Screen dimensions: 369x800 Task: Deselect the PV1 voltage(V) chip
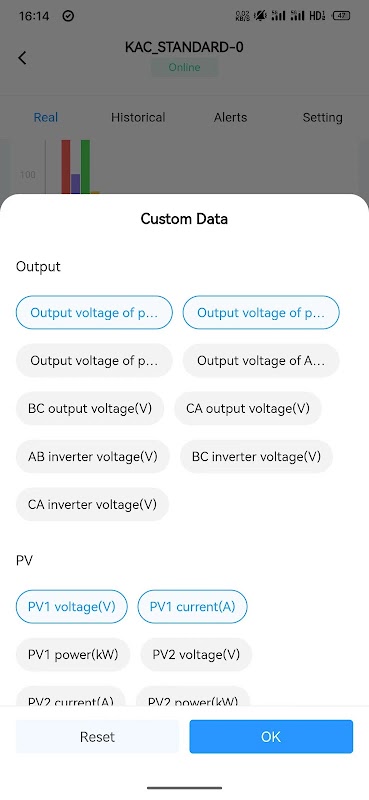tap(71, 607)
